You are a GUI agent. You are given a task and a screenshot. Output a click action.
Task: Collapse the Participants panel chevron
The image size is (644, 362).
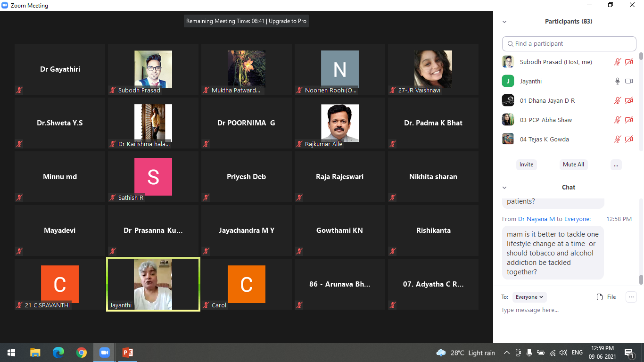pyautogui.click(x=504, y=22)
